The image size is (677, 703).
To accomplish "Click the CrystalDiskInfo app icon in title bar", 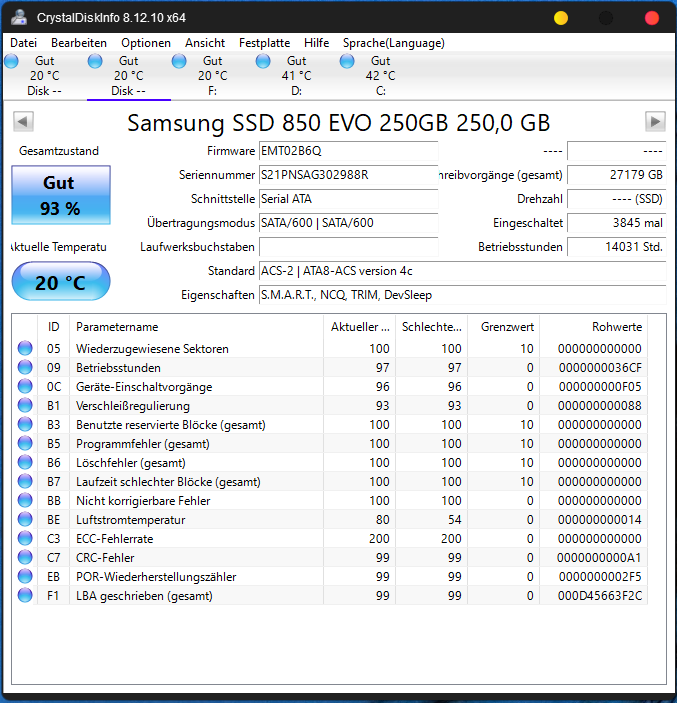I will tap(19, 17).
